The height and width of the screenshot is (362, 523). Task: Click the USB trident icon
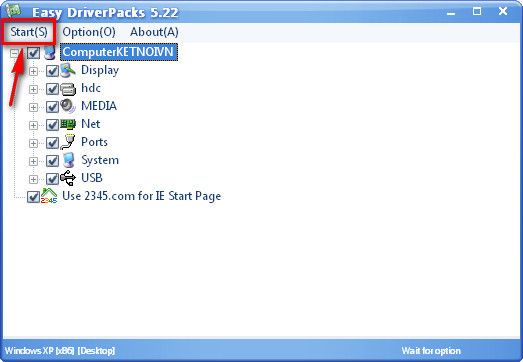pyautogui.click(x=68, y=178)
